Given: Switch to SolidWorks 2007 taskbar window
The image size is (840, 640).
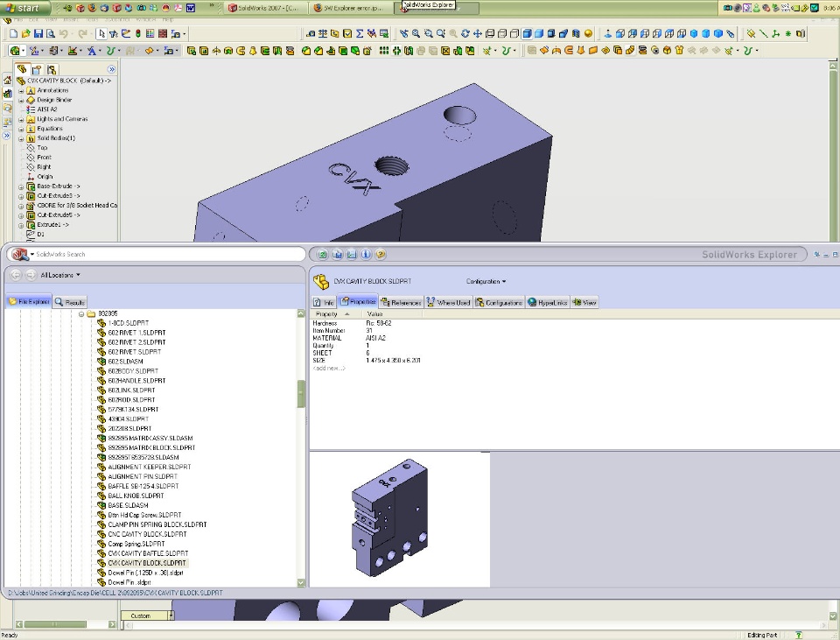Looking at the screenshot, I should [267, 8].
